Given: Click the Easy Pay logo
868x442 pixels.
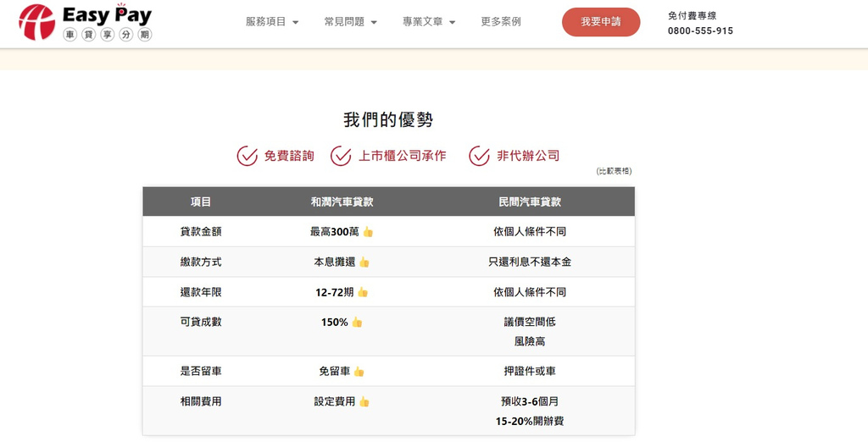Looking at the screenshot, I should [x=85, y=23].
